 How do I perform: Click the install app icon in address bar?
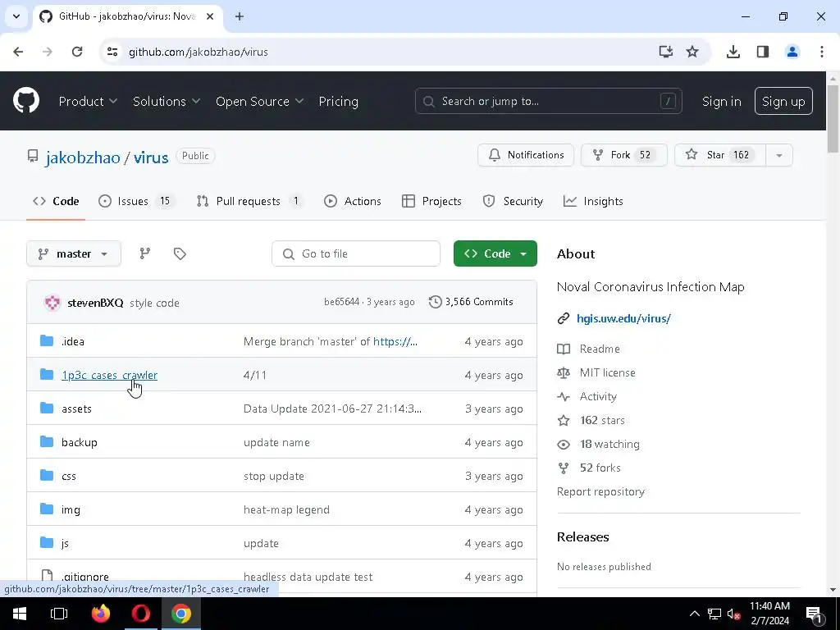pos(666,52)
